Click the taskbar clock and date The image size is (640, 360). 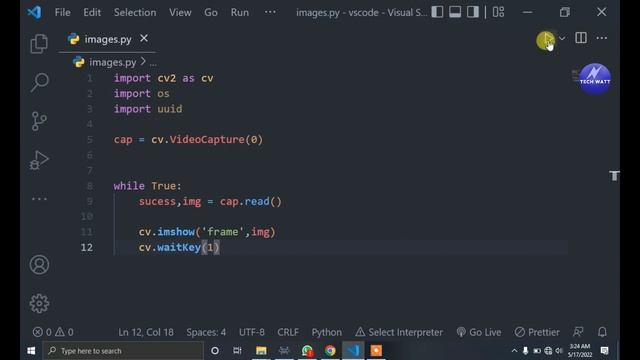pos(580,351)
